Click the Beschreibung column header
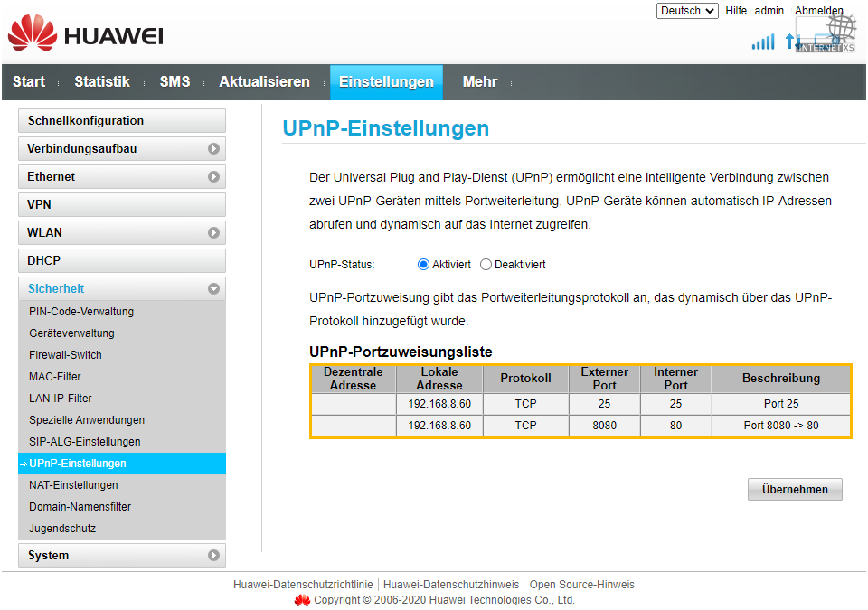Image resolution: width=868 pixels, height=610 pixels. point(781,379)
